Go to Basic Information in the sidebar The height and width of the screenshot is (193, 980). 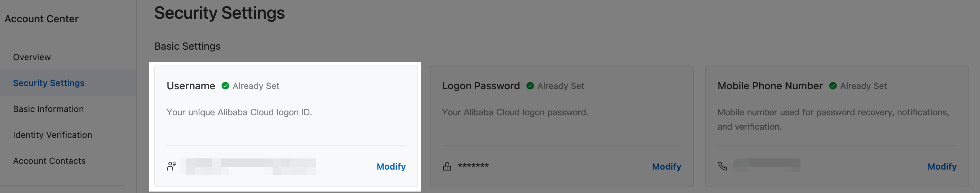tap(48, 109)
